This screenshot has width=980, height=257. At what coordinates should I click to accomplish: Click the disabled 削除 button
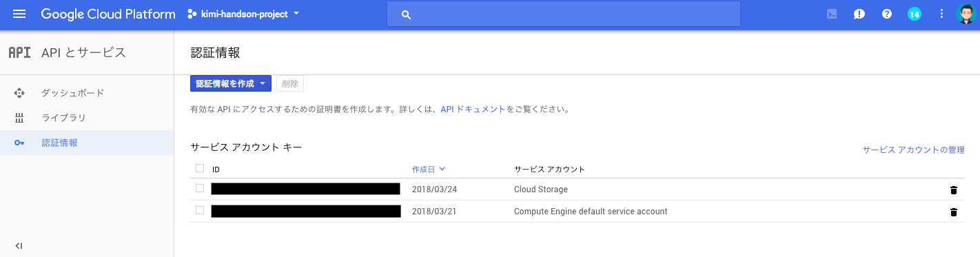click(290, 83)
